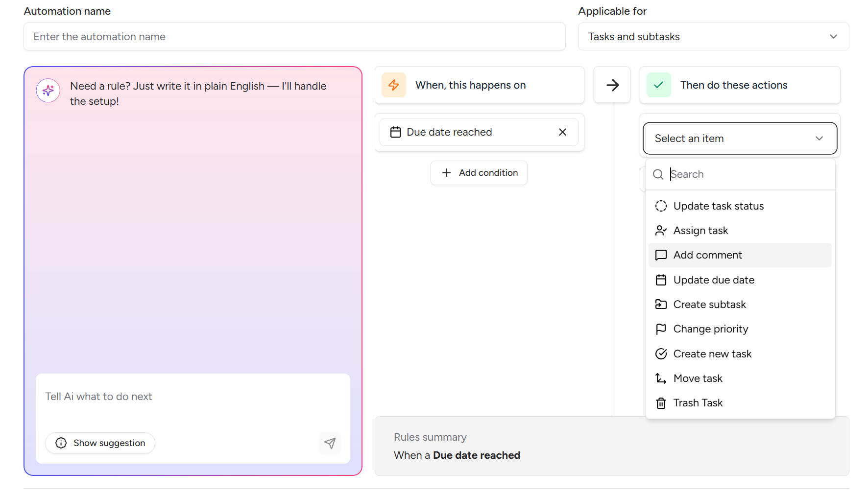Image resolution: width=868 pixels, height=495 pixels.
Task: Select Change priority option
Action: point(710,329)
